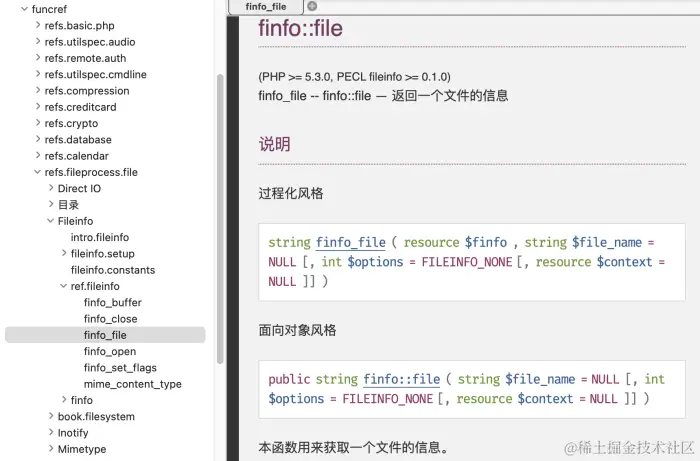Open finfo_open entry
The image size is (700, 461).
110,352
